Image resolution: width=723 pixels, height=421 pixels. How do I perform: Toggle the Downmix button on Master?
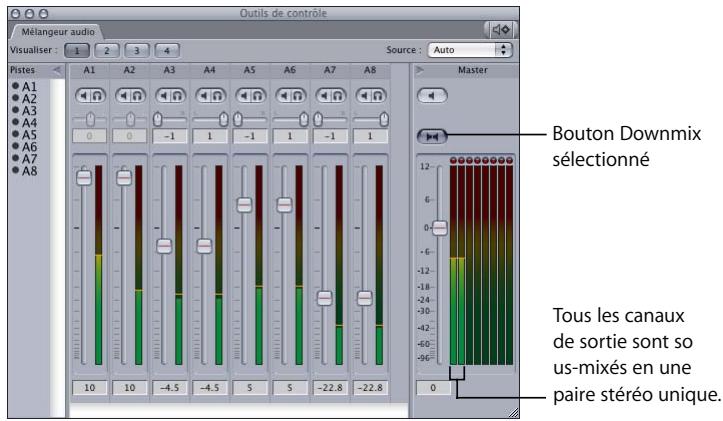[x=432, y=136]
